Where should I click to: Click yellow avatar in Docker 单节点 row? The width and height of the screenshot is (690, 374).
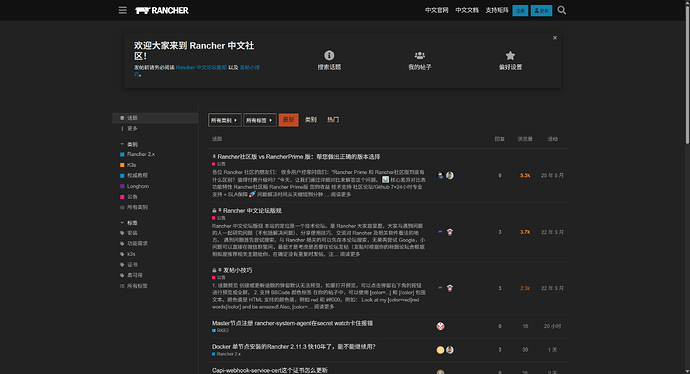tap(440, 350)
